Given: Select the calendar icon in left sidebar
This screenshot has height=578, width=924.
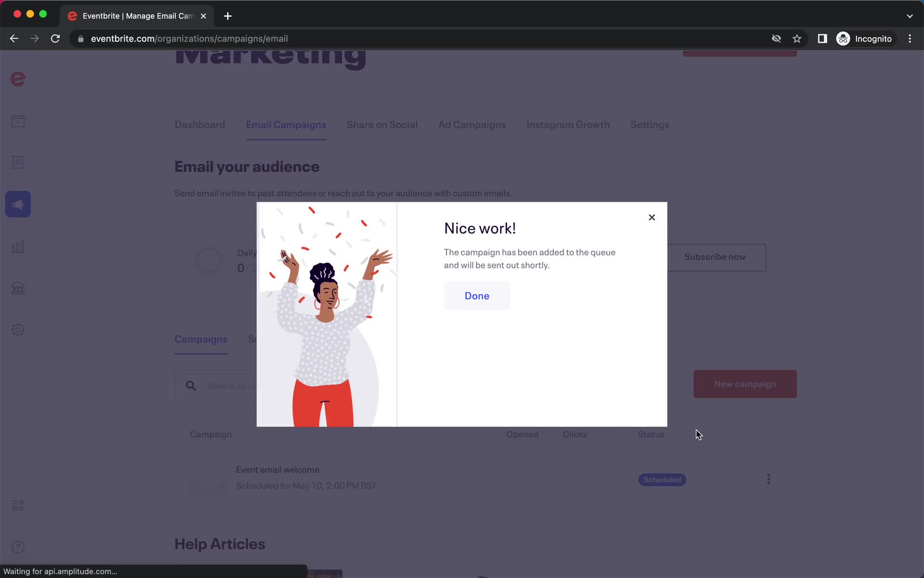Looking at the screenshot, I should tap(18, 121).
